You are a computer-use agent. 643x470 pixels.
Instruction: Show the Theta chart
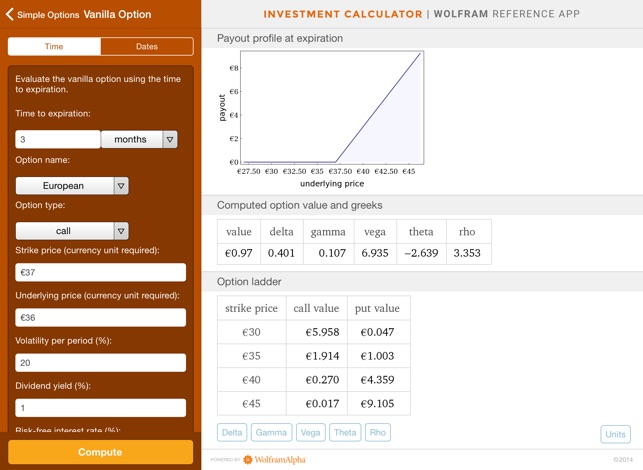345,433
